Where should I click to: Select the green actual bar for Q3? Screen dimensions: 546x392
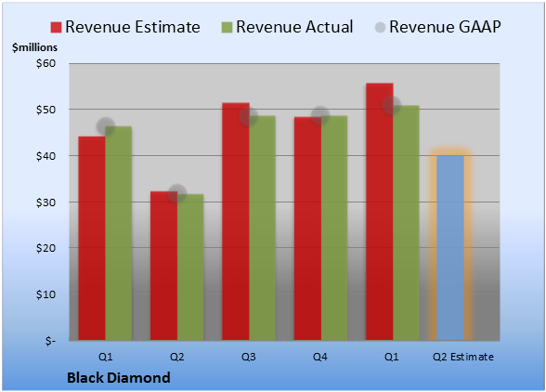click(x=262, y=228)
